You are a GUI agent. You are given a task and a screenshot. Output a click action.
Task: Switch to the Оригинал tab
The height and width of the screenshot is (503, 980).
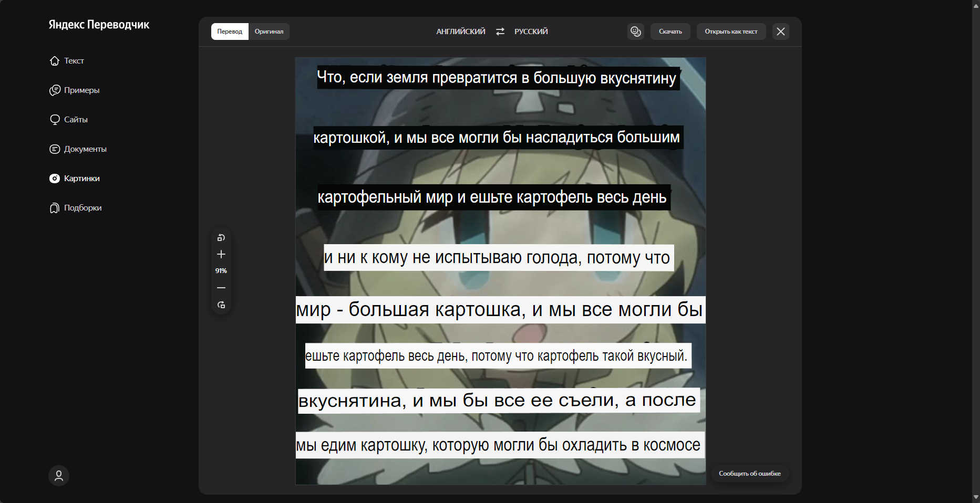point(269,32)
